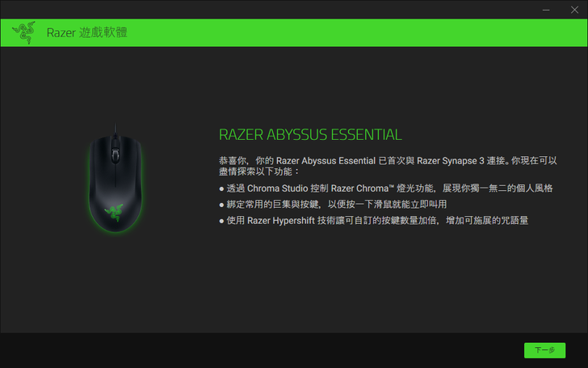Click the Razer Hypershift bullet line
This screenshot has height=368, width=588.
(373, 221)
